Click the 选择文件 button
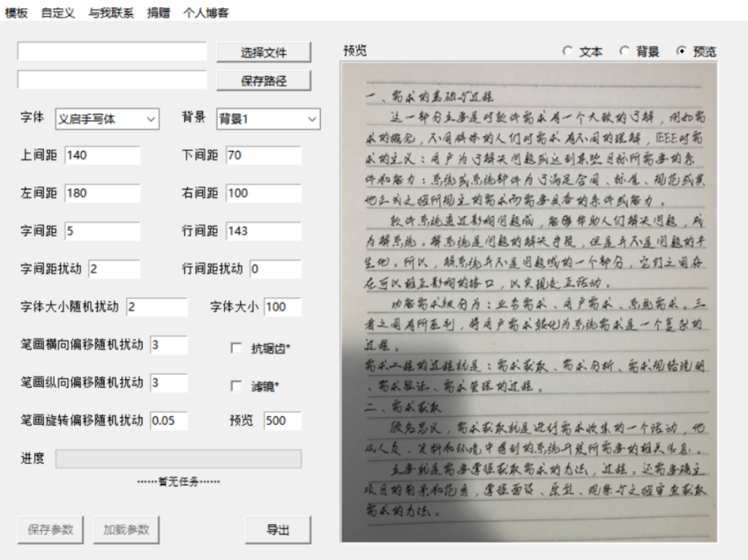The image size is (748, 560). click(x=264, y=53)
